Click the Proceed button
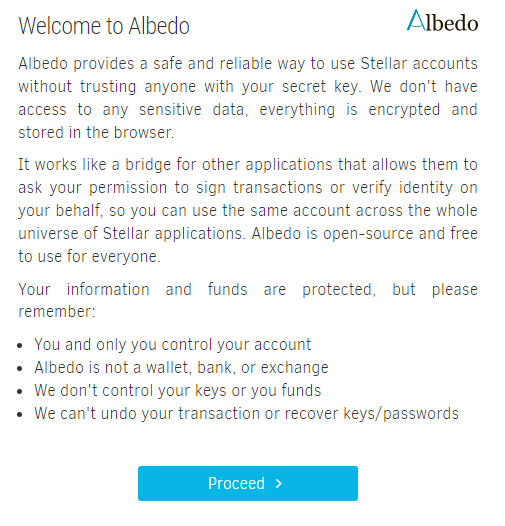This screenshot has width=505, height=526. (248, 483)
